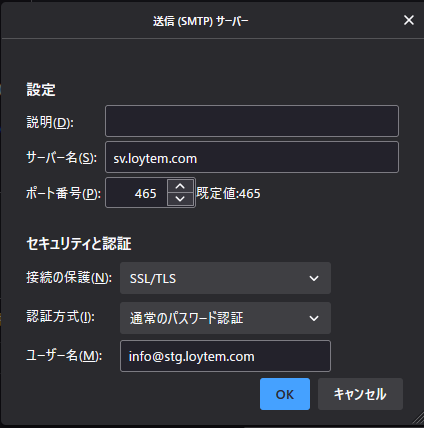The image size is (424, 428).
Task: Click the ユーザー名(M) label
Action: click(64, 356)
